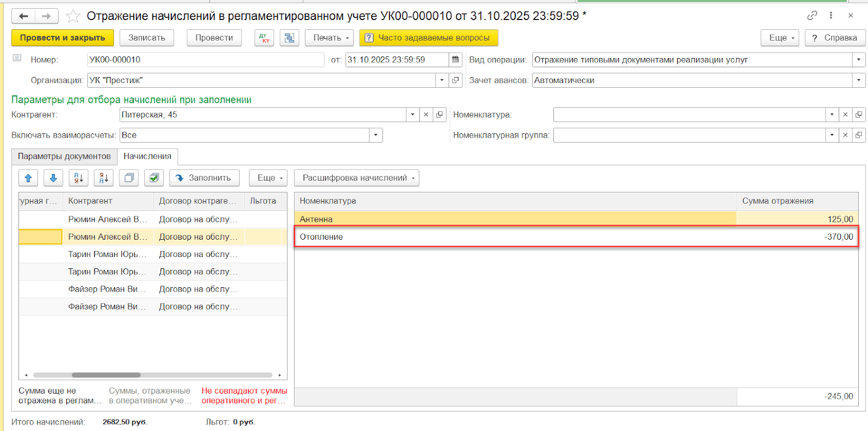
Task: Sort accruals in ascending order
Action: (79, 178)
